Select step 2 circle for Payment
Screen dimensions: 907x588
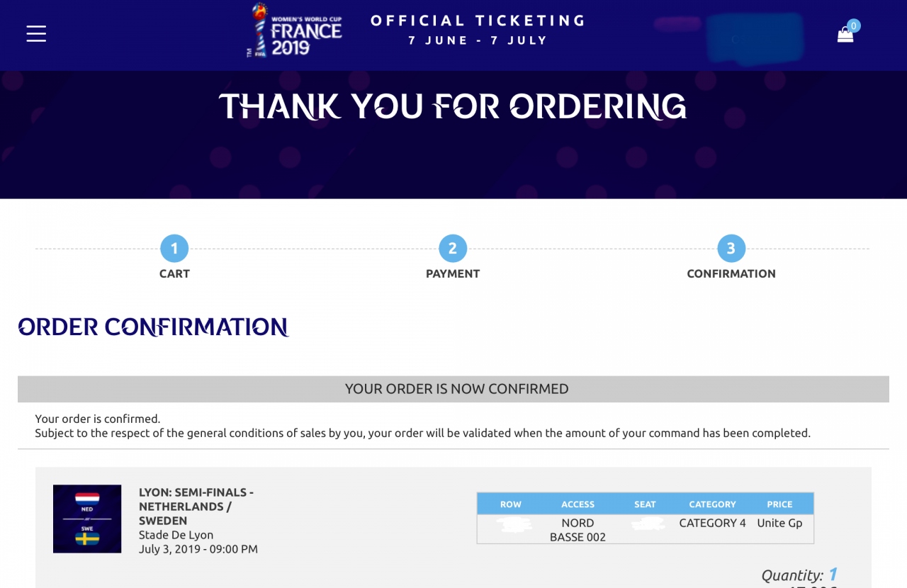[x=453, y=249]
